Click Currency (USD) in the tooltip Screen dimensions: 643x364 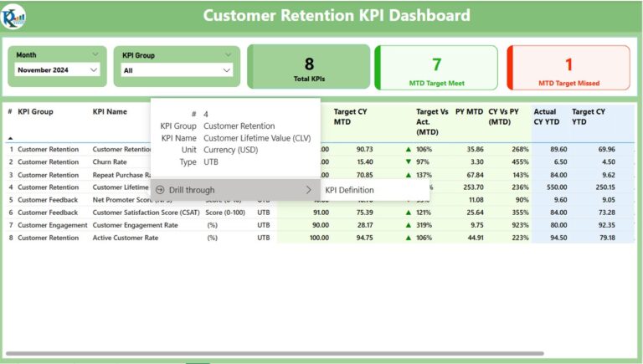[230, 150]
